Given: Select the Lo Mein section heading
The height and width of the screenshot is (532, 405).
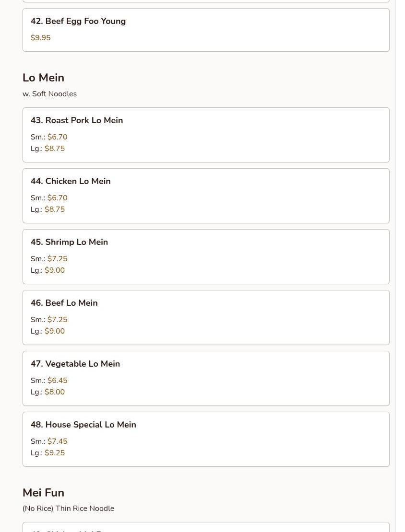Looking at the screenshot, I should point(43,78).
